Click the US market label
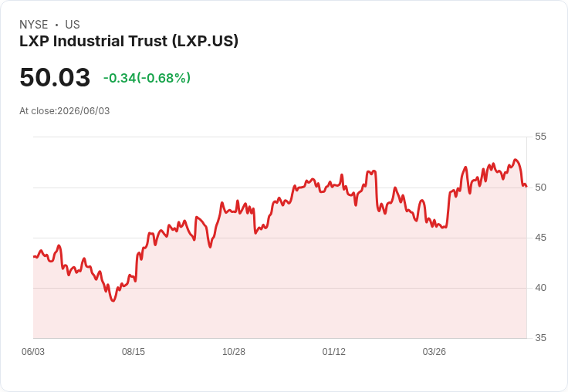Screen dimensions: 568x392 coord(73,25)
